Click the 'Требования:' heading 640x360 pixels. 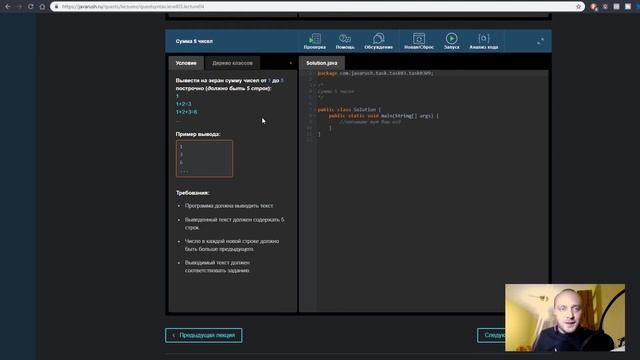pos(193,193)
